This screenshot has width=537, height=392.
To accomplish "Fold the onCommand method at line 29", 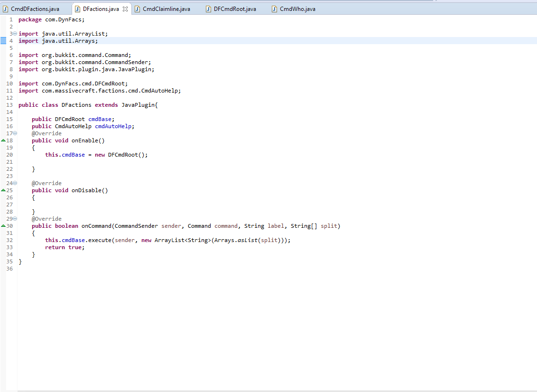I will click(15, 219).
